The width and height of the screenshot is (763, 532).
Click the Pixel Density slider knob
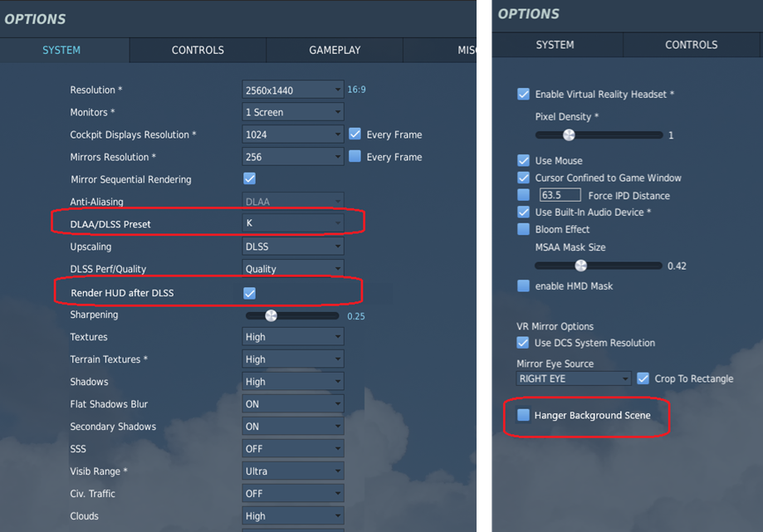click(569, 134)
